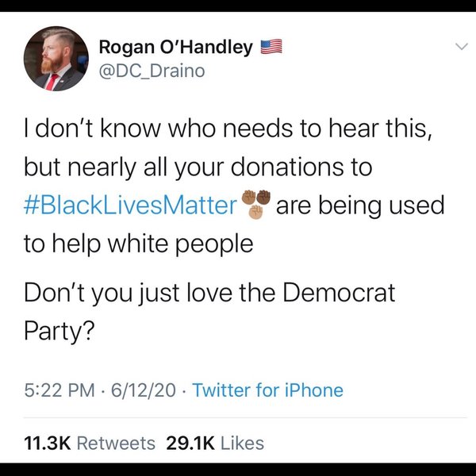Click the divider line above retweet counts

click(x=245, y=418)
